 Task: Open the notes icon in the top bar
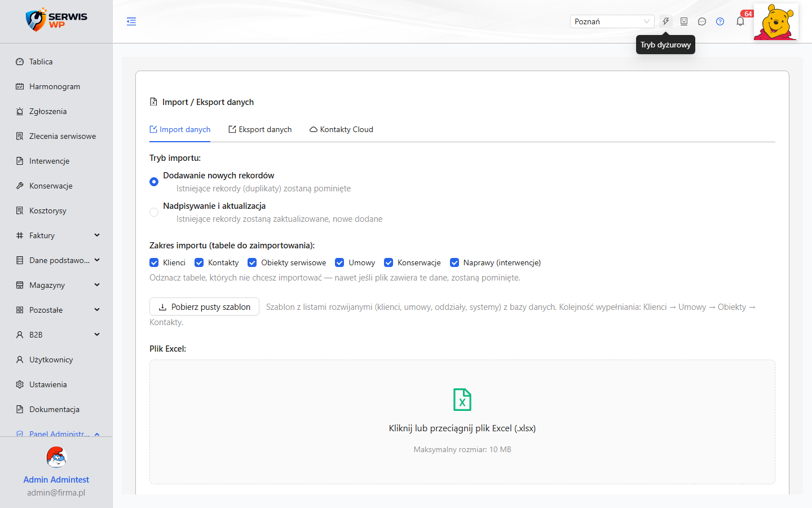point(684,21)
